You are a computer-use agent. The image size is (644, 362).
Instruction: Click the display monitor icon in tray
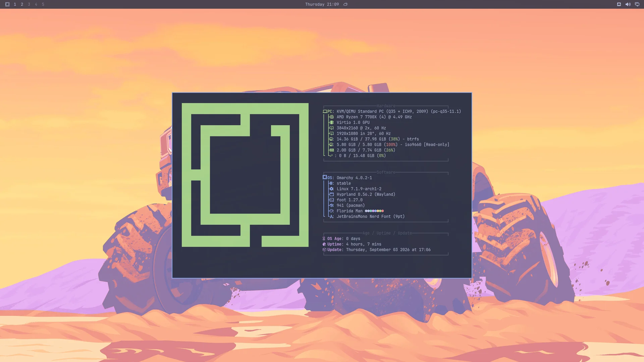(637, 4)
